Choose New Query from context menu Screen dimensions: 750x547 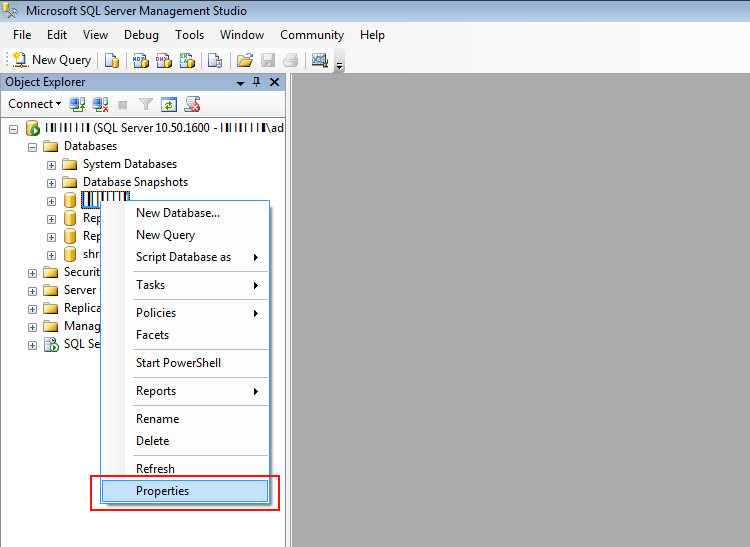[x=185, y=235]
